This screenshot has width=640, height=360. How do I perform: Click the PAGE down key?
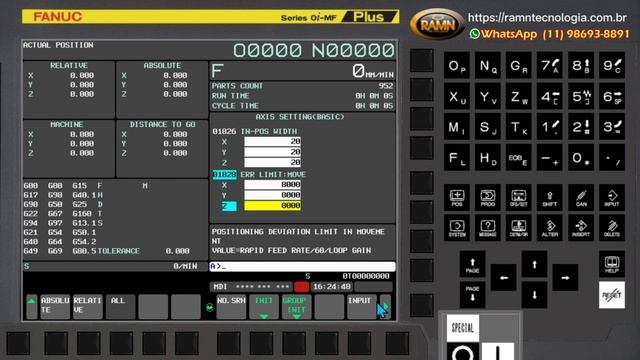(472, 294)
